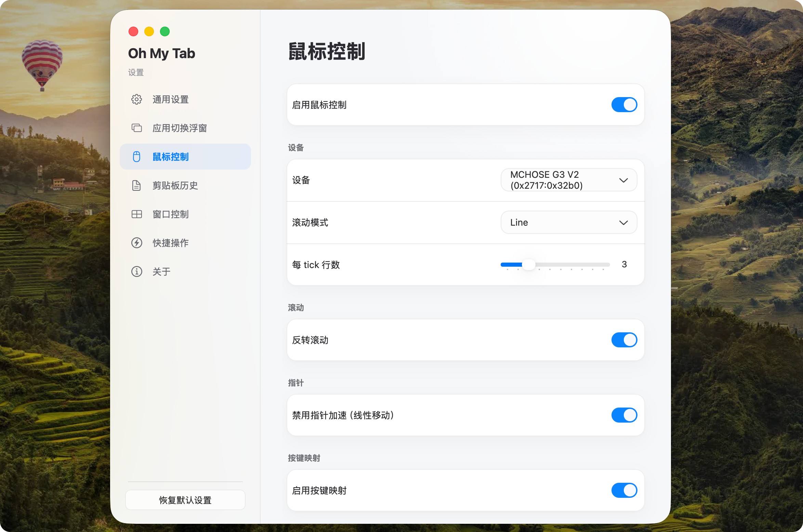Switch to 应用切换浮窗 section label
The image size is (803, 532).
click(x=180, y=128)
